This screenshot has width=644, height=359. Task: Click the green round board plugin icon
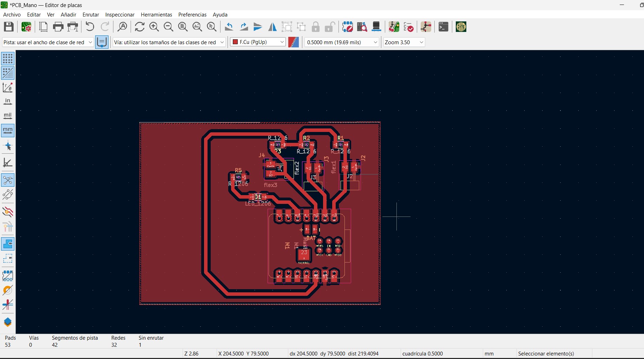[461, 27]
